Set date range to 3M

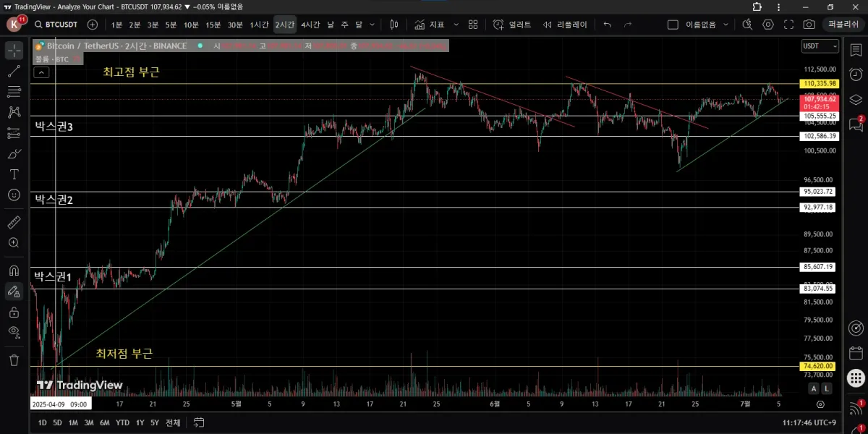(x=88, y=422)
